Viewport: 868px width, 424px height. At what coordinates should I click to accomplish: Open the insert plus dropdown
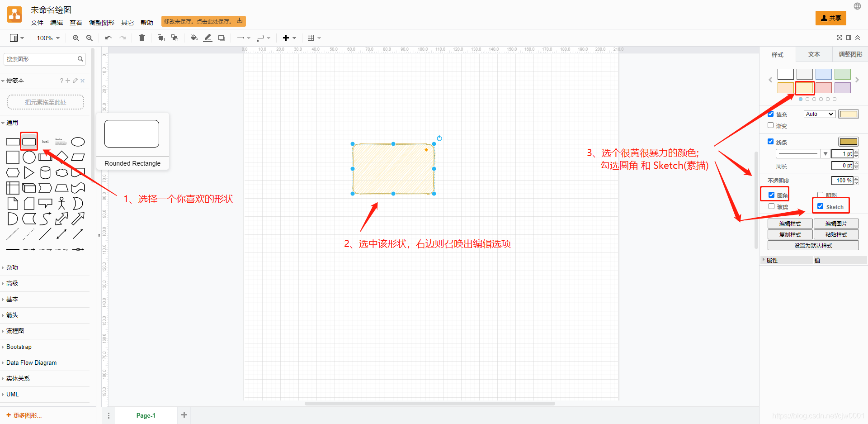coord(289,38)
